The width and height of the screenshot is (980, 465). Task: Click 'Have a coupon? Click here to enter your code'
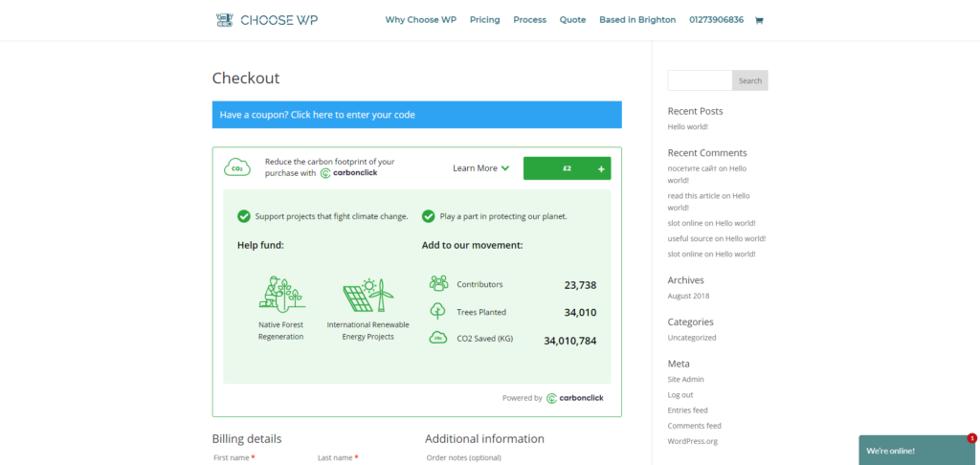[318, 115]
